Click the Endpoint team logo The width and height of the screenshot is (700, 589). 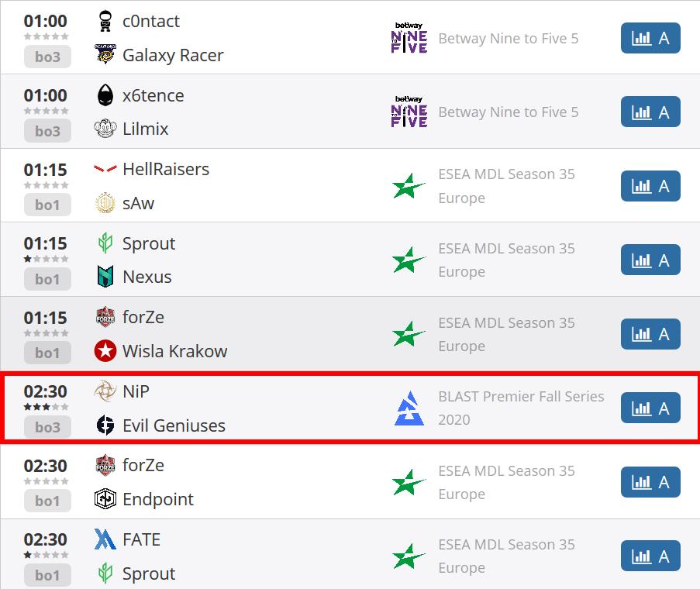click(x=105, y=499)
